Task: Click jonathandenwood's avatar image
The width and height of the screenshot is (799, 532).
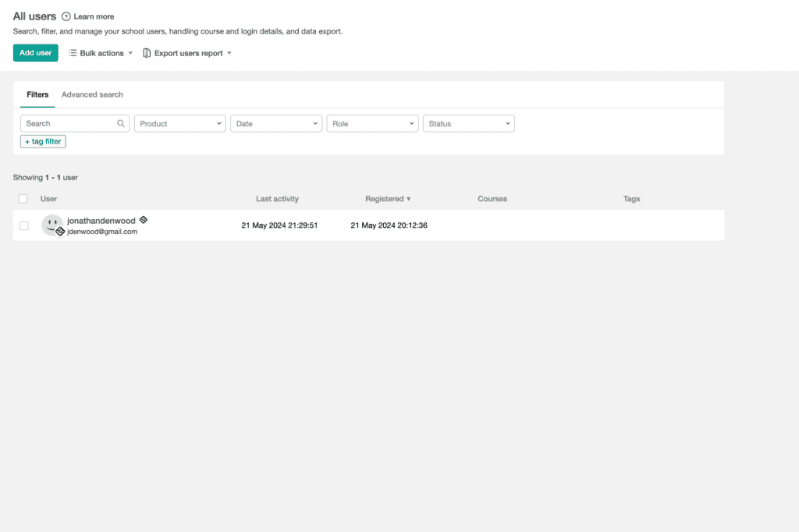Action: [51, 224]
